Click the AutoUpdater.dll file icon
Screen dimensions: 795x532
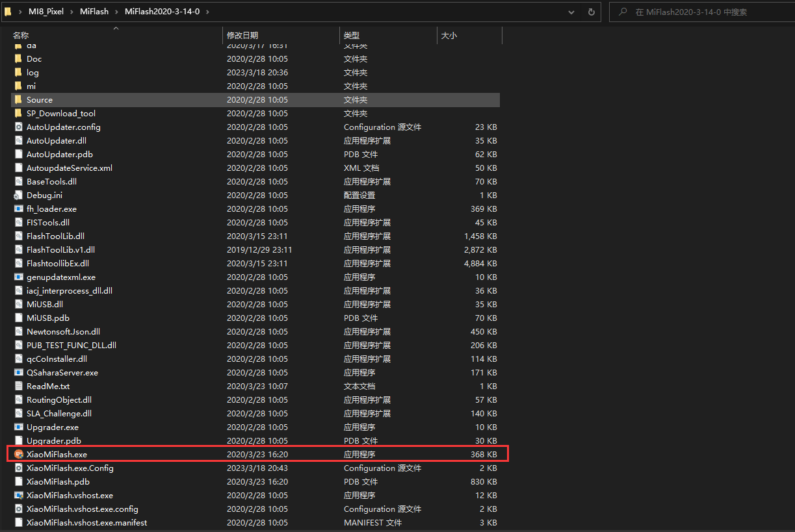(x=18, y=140)
